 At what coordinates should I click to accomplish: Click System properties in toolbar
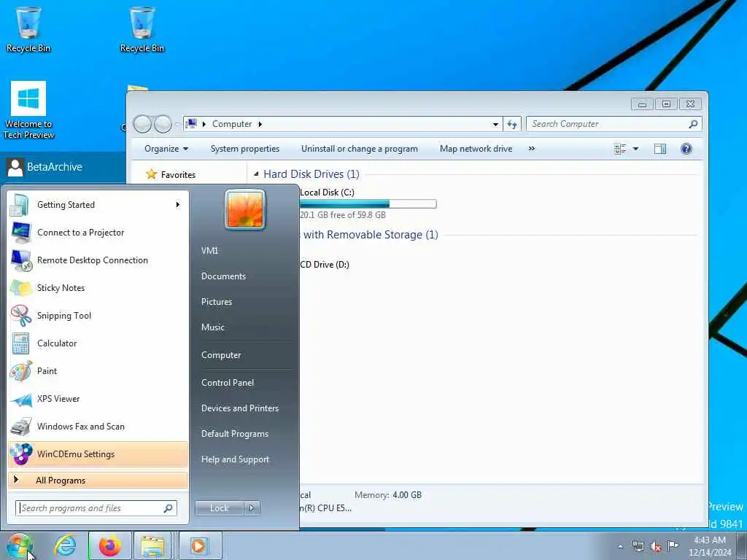pyautogui.click(x=245, y=149)
